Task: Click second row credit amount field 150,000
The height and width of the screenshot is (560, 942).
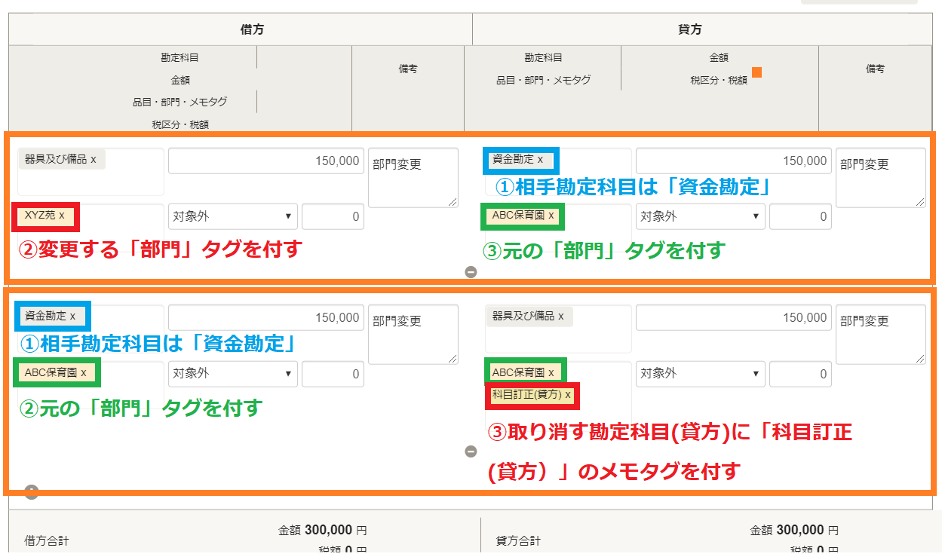Action: click(733, 318)
